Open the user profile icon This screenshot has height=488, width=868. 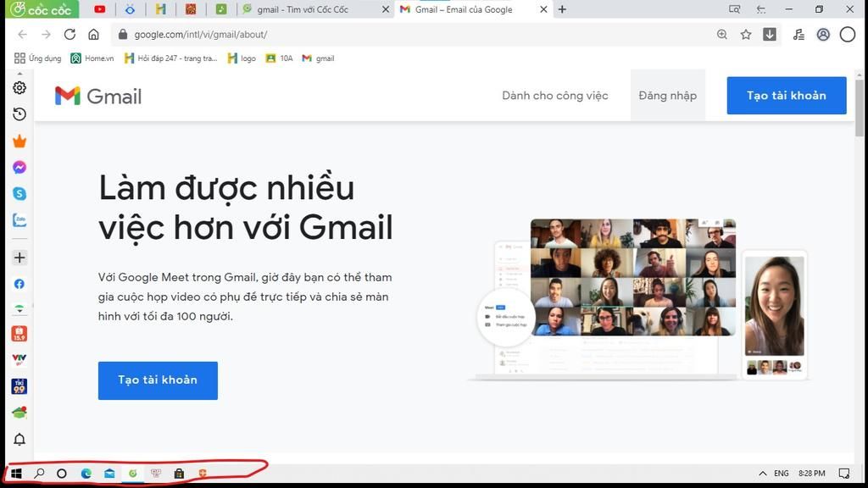pyautogui.click(x=823, y=34)
